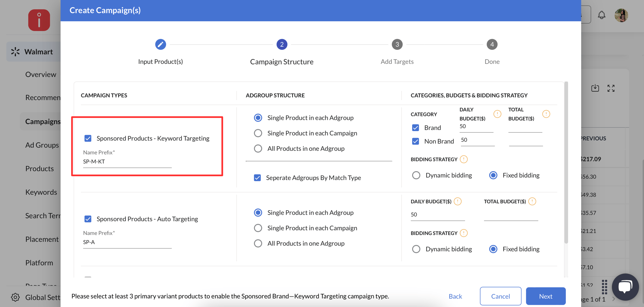Click the Daily Budget warning icon for Brand
This screenshot has height=307, width=644.
(x=497, y=114)
